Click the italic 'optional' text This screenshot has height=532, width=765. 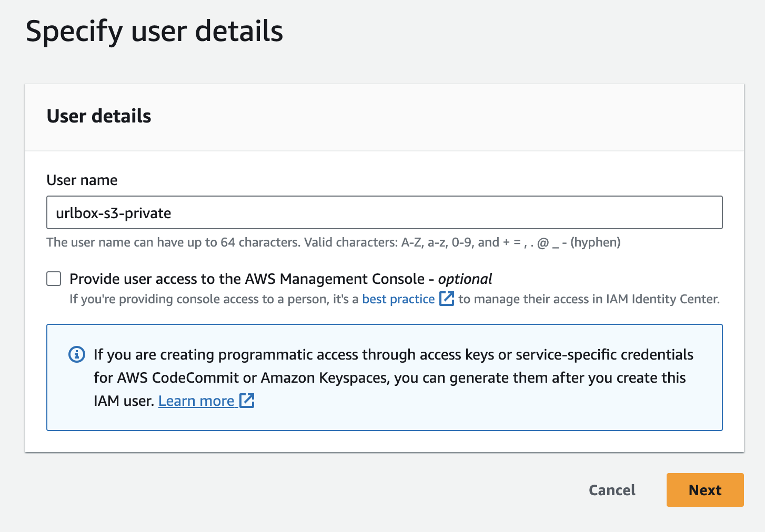(x=465, y=279)
